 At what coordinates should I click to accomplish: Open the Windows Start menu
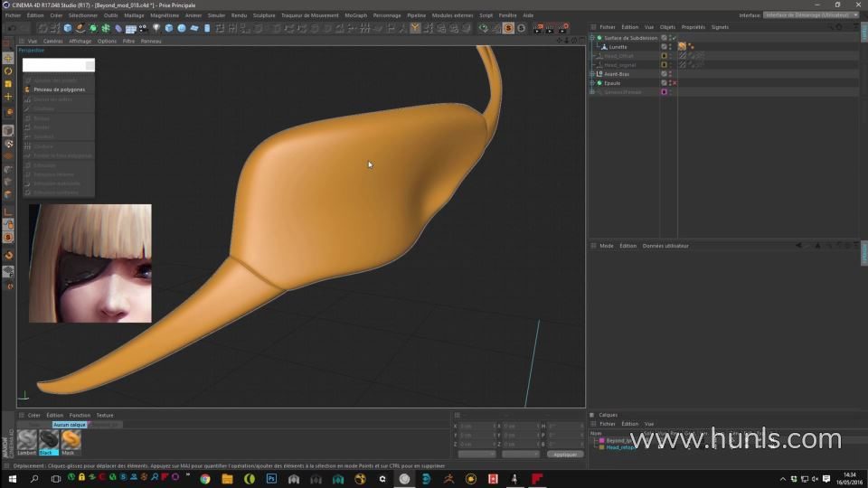click(12, 479)
